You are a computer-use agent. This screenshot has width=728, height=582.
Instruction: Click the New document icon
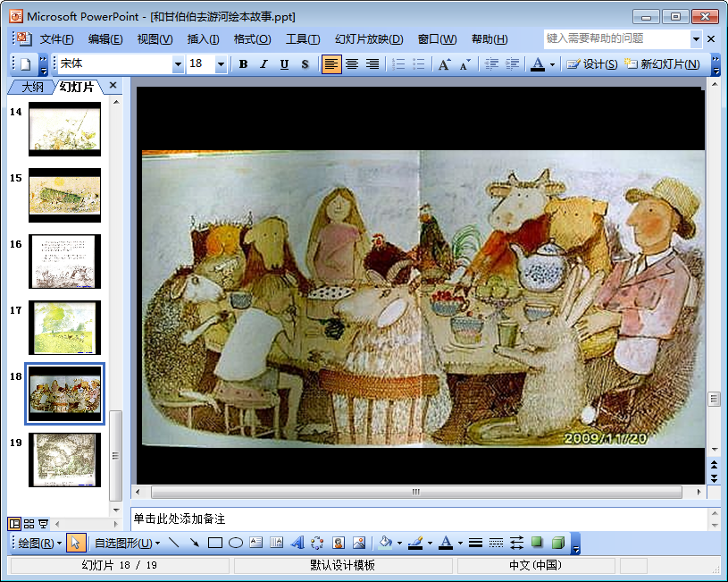click(26, 64)
